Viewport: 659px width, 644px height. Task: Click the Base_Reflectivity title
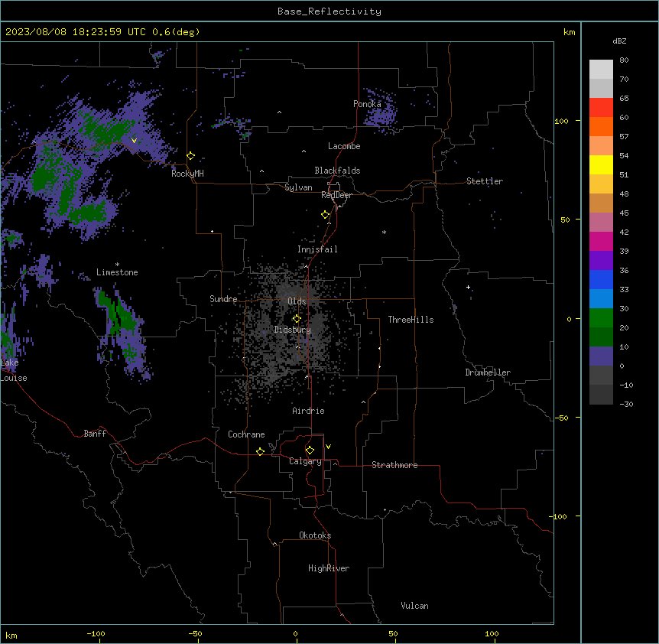[329, 11]
